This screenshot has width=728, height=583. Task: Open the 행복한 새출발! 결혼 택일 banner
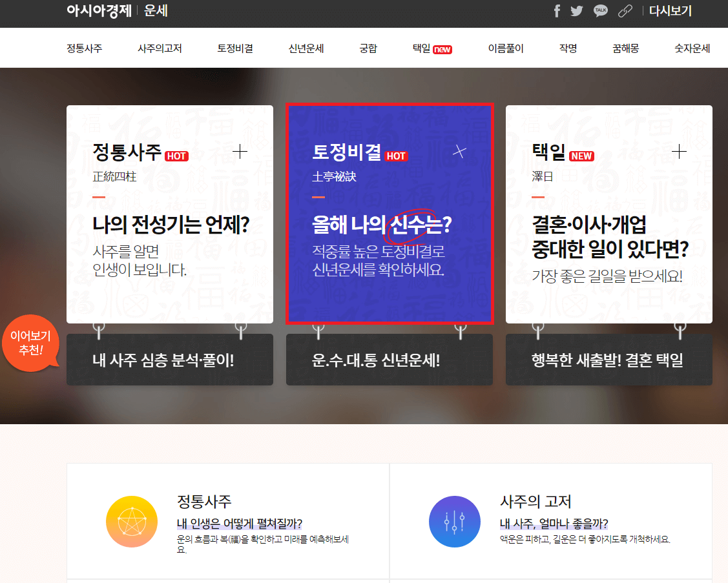pyautogui.click(x=608, y=360)
